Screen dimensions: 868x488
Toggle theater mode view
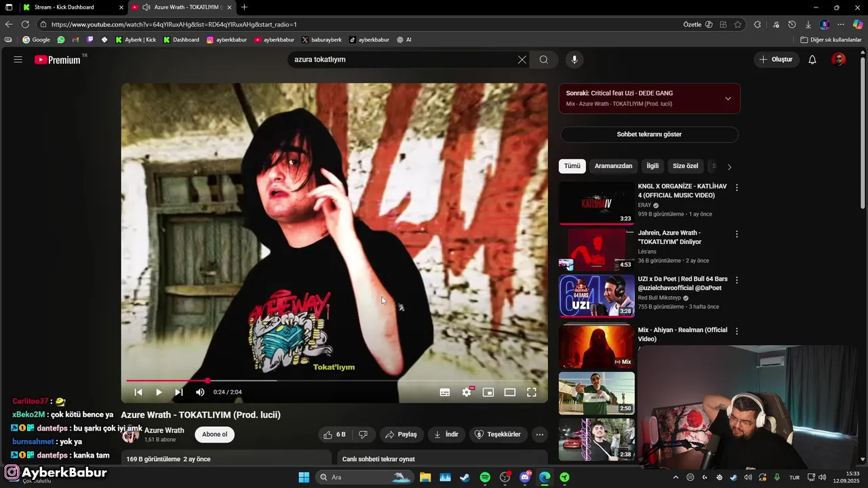point(510,392)
